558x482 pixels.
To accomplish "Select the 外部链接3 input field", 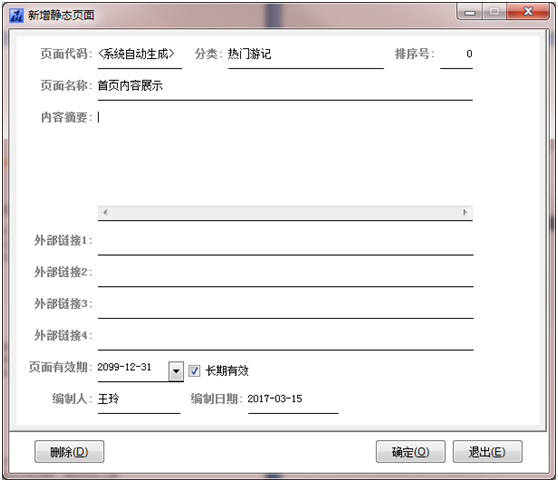I will click(285, 304).
